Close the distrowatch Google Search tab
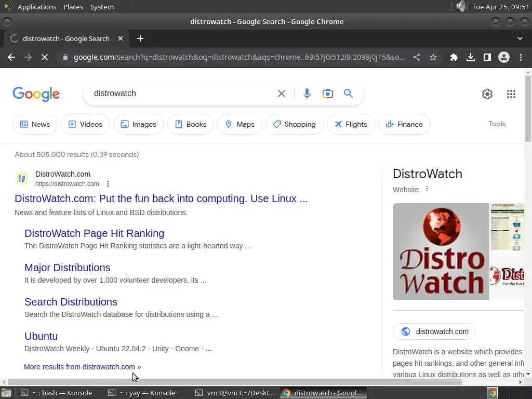This screenshot has height=399, width=532. coord(120,38)
